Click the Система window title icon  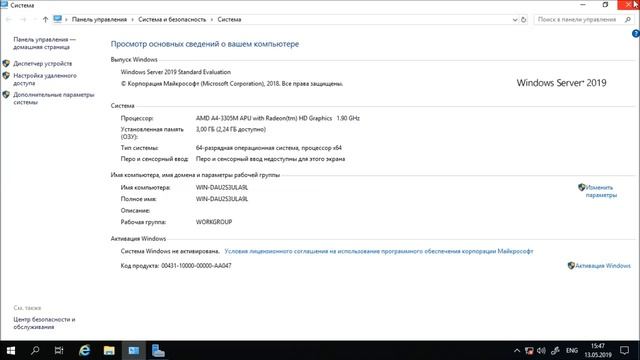(4, 4)
